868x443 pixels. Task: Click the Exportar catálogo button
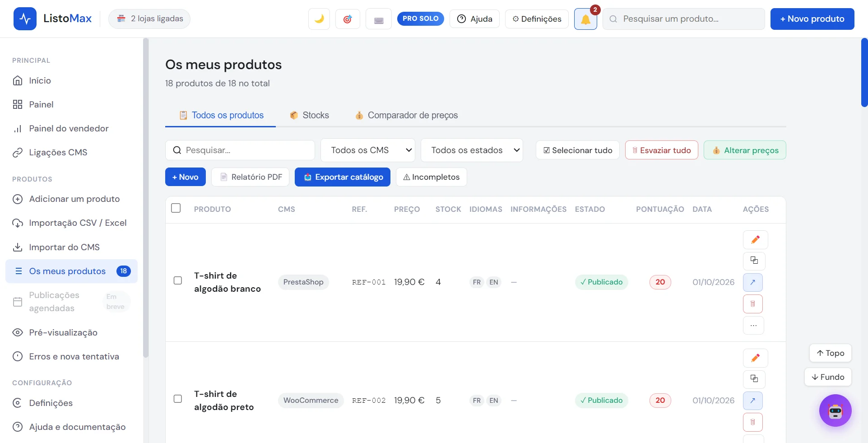click(343, 177)
